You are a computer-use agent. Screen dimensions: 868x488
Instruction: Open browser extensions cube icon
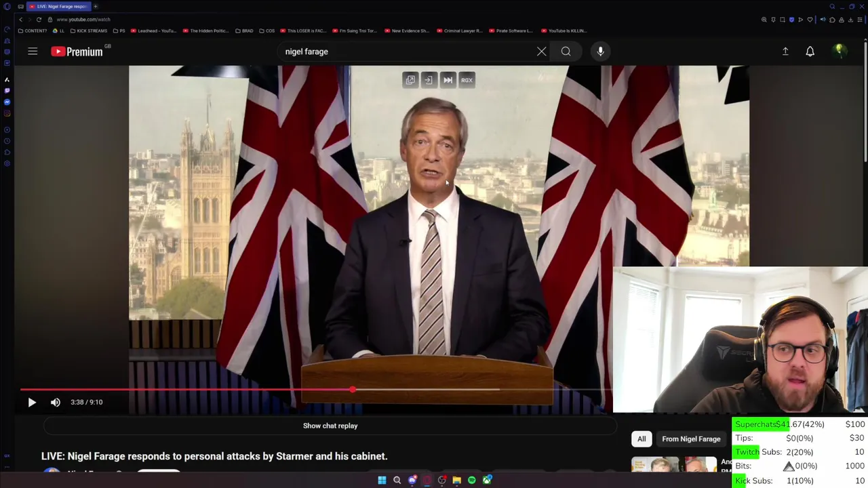point(832,20)
